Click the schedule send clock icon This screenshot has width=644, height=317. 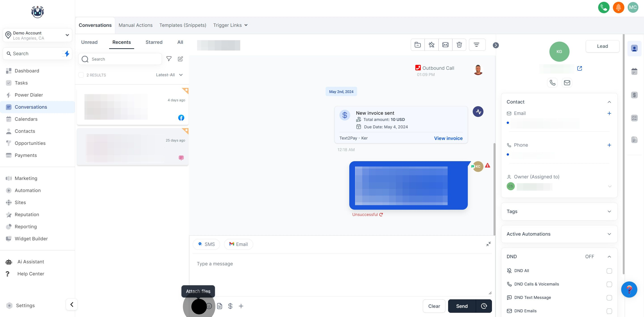484,306
